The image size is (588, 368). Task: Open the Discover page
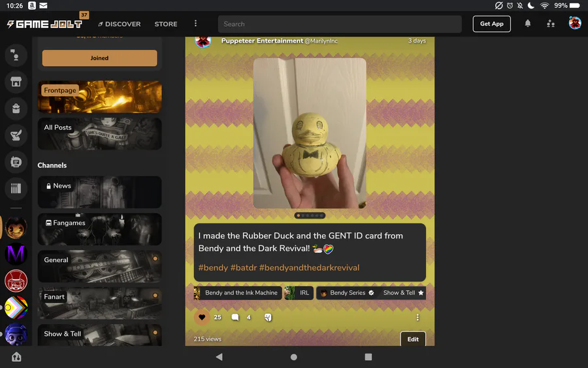[x=120, y=24]
